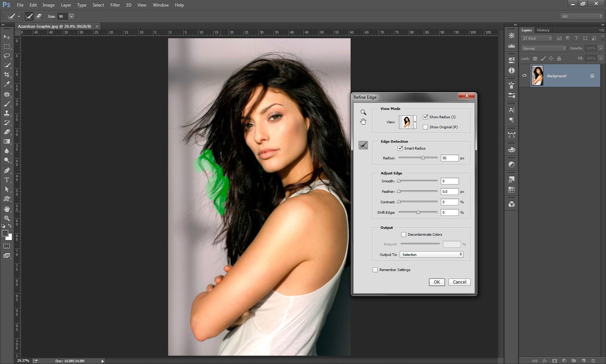Choose the Erase Refinements tool in options bar

[x=39, y=16]
